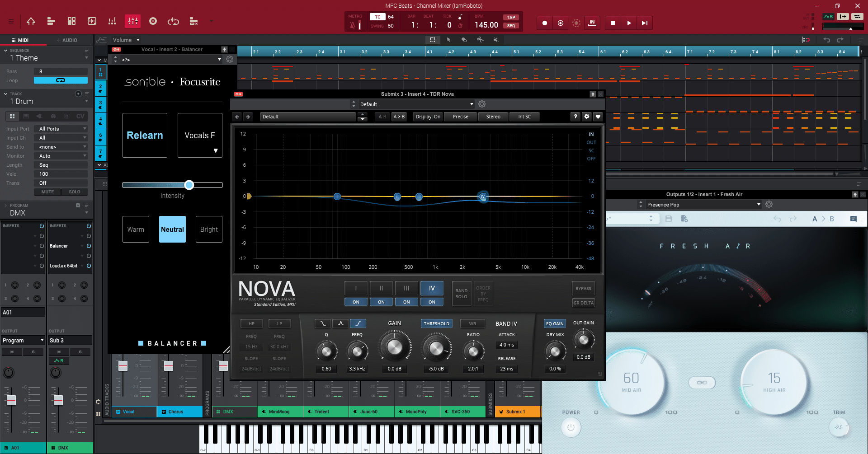Click the TAP tempo button
This screenshot has width=868, height=454.
[x=511, y=18]
